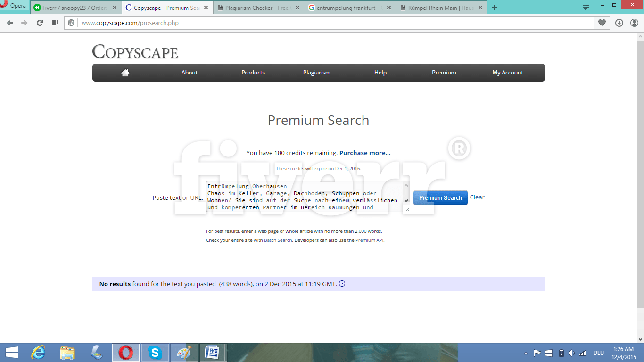Click the site info globe icon in address bar

[x=71, y=23]
